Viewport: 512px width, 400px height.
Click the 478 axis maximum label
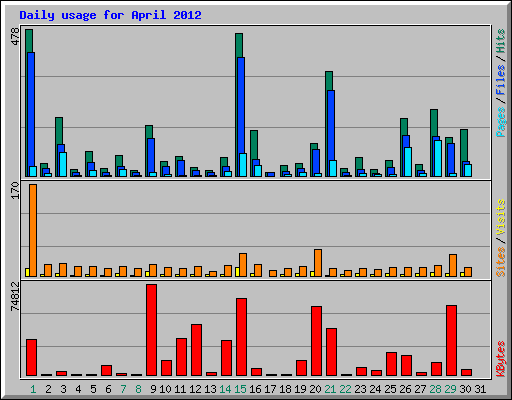pos(15,36)
